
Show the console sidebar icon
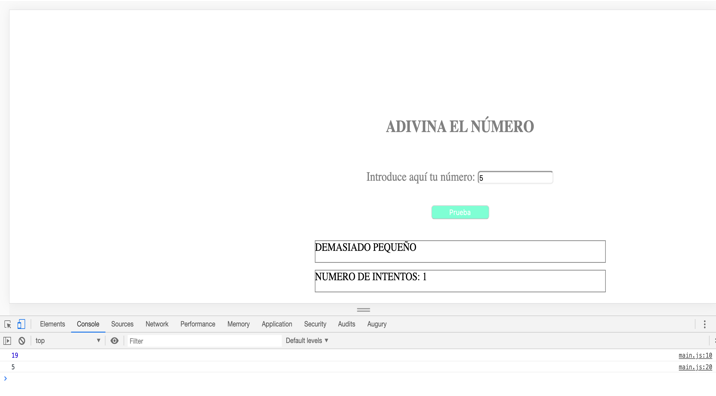click(x=7, y=341)
